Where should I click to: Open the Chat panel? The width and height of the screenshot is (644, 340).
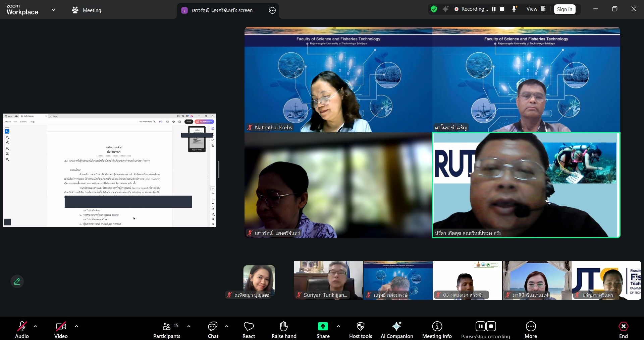pos(213,330)
